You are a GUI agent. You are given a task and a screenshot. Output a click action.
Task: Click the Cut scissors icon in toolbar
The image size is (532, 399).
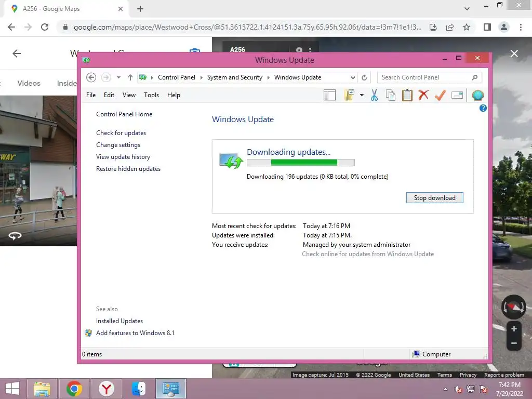pos(374,96)
